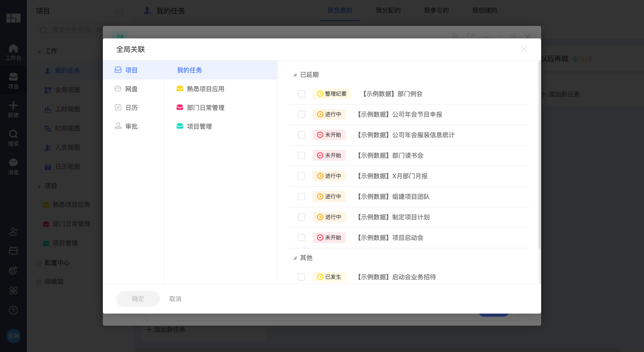Click the task list vertical scrollbar
Image resolution: width=644 pixels, height=352 pixels.
[x=539, y=156]
